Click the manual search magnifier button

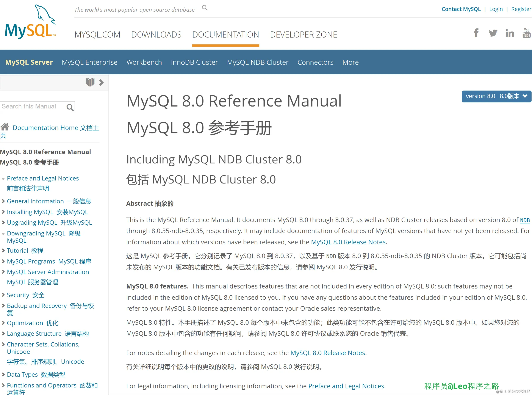tap(70, 107)
